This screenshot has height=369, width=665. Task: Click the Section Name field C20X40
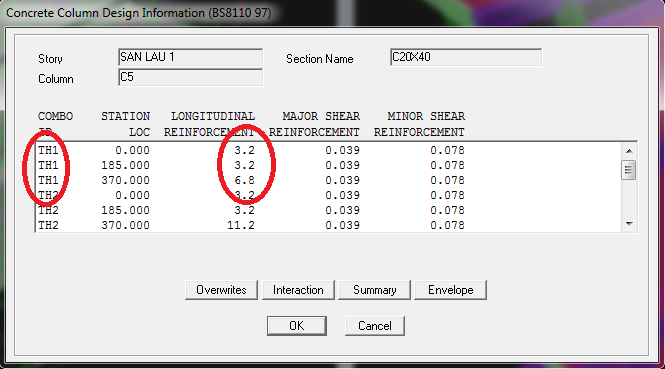(466, 57)
